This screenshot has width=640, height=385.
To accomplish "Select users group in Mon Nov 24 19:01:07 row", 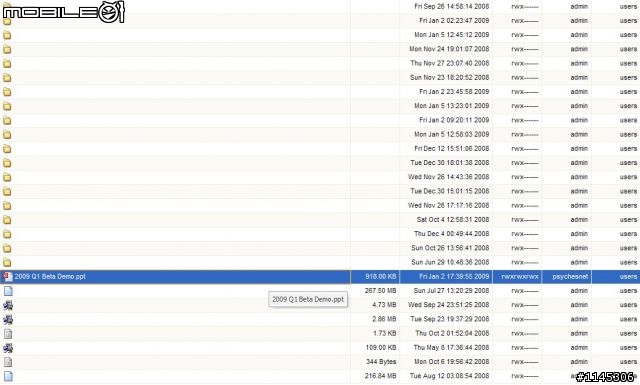I will point(628,49).
